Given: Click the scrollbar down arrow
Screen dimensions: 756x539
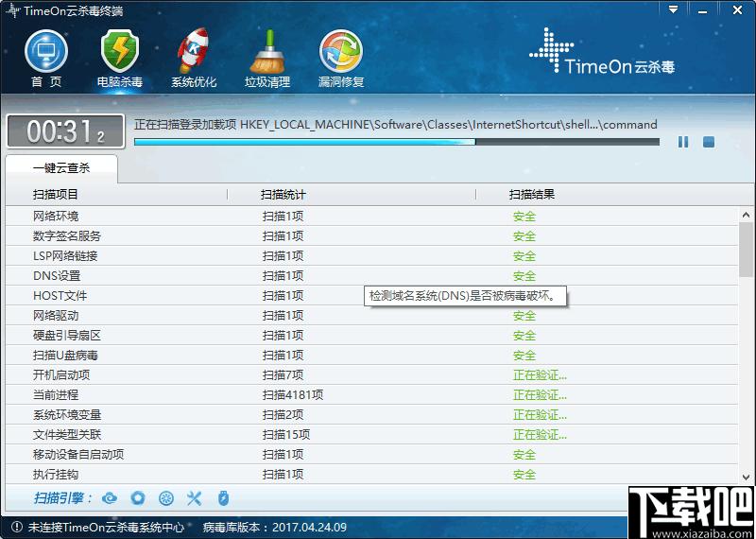Looking at the screenshot, I should [746, 478].
